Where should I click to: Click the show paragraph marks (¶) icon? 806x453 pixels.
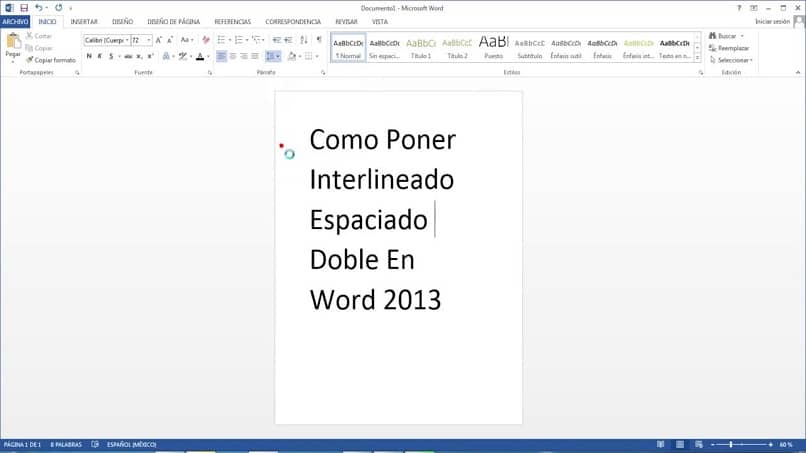click(x=319, y=40)
